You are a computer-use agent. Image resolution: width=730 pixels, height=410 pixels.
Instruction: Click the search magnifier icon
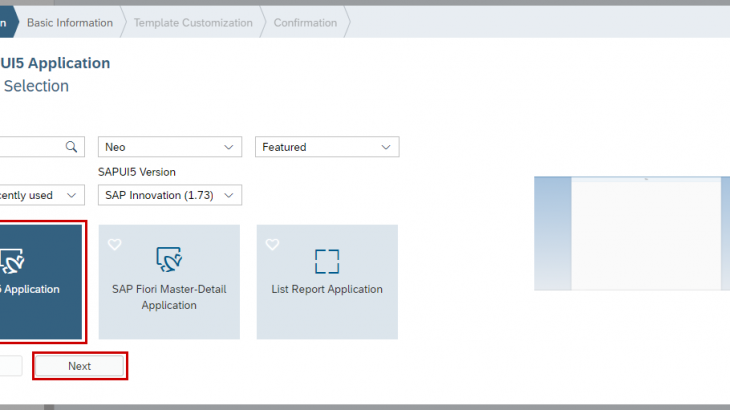click(71, 147)
